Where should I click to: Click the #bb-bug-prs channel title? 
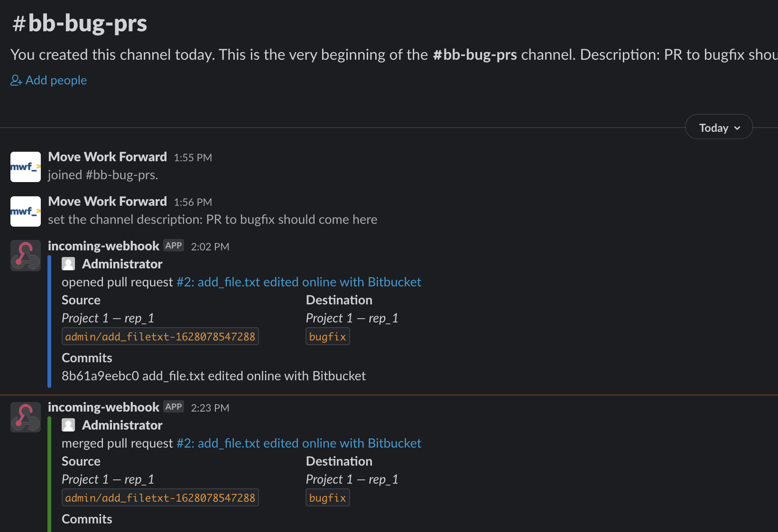[x=79, y=23]
